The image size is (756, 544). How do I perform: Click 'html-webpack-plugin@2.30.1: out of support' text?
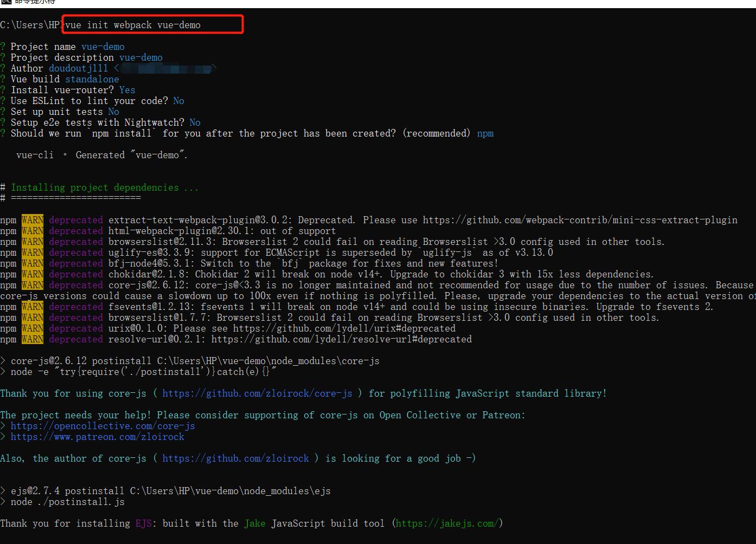[222, 231]
